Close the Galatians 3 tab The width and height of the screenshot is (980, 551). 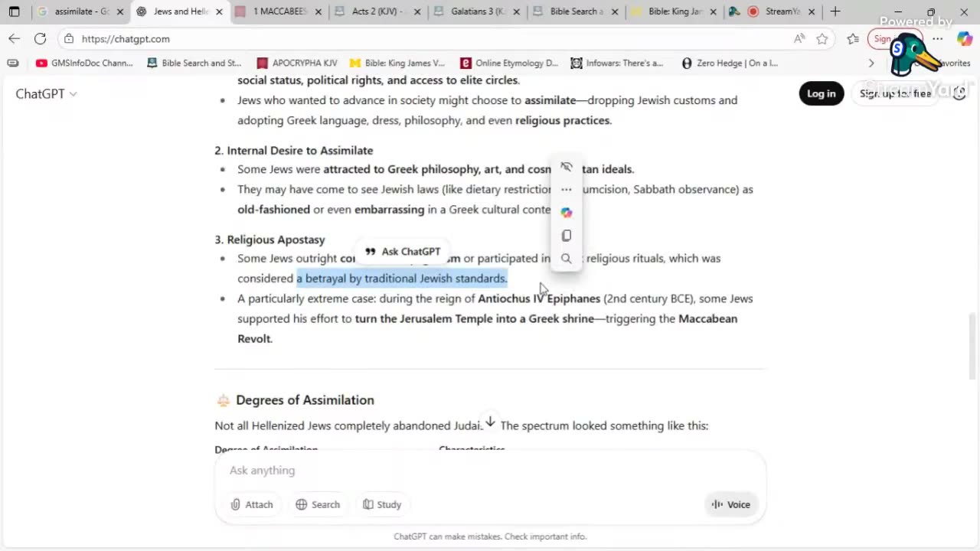516,11
